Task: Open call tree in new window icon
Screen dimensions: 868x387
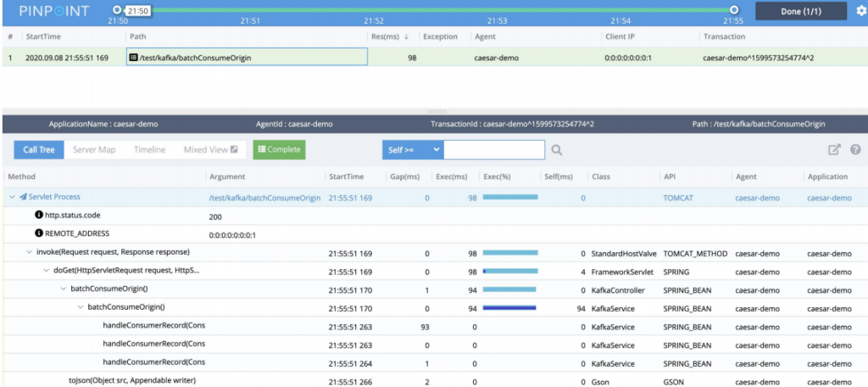Action: tap(834, 150)
